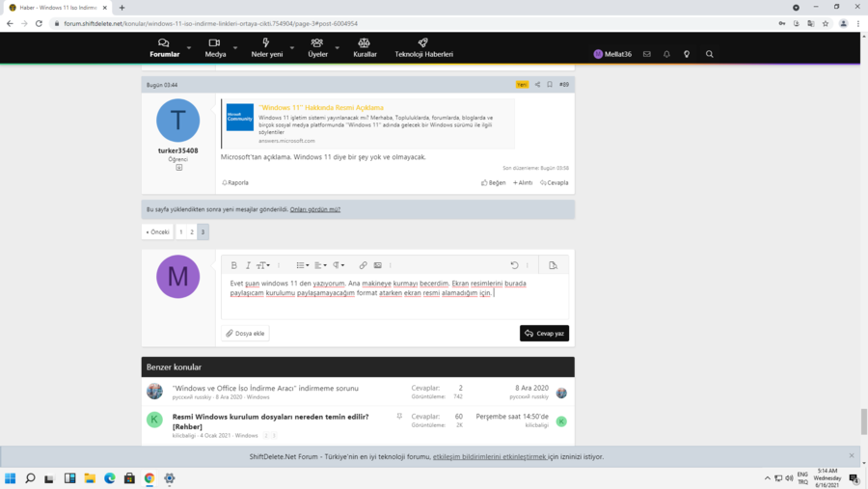The height and width of the screenshot is (489, 868).
Task: Click the preview icon in editor toolbar
Action: [x=553, y=265]
